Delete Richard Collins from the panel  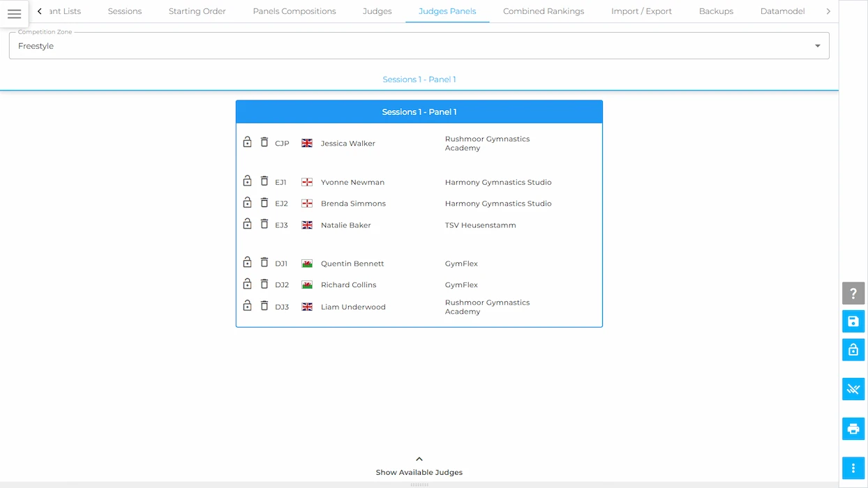[x=264, y=284]
